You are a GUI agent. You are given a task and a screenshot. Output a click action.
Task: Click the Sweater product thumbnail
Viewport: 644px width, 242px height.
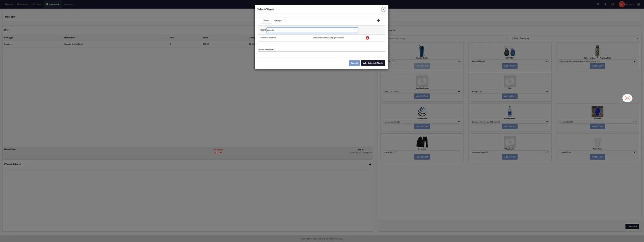(597, 112)
